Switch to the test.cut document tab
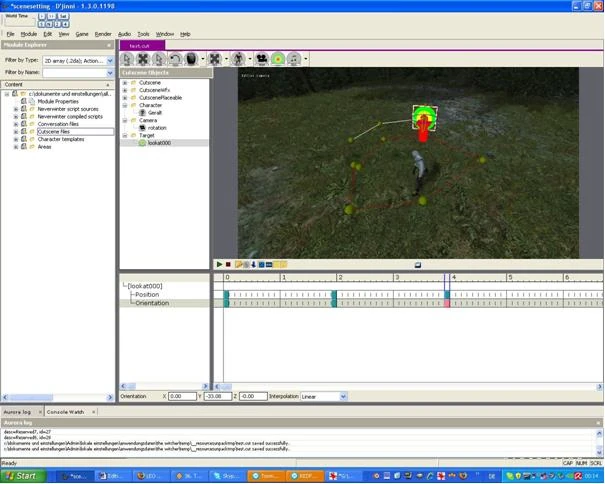 142,46
